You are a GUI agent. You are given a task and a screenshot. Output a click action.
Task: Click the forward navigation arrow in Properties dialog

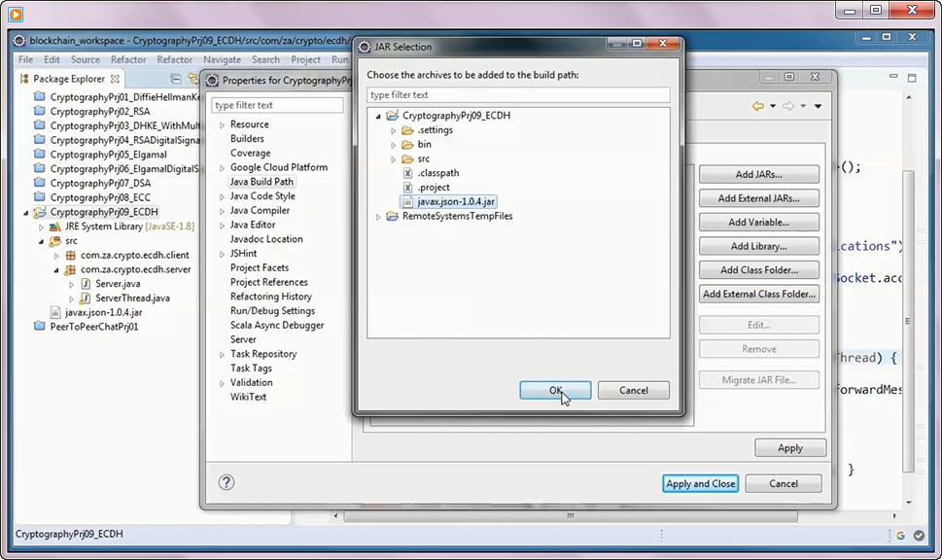click(787, 106)
